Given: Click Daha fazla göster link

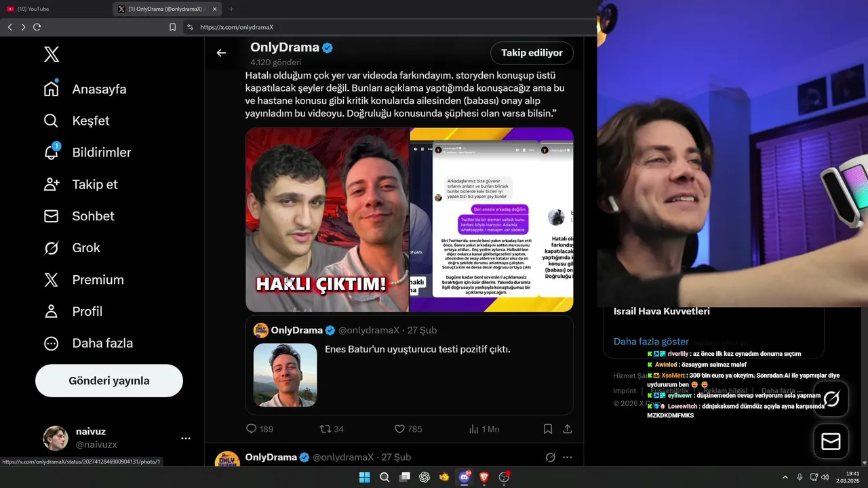Looking at the screenshot, I should [x=651, y=342].
